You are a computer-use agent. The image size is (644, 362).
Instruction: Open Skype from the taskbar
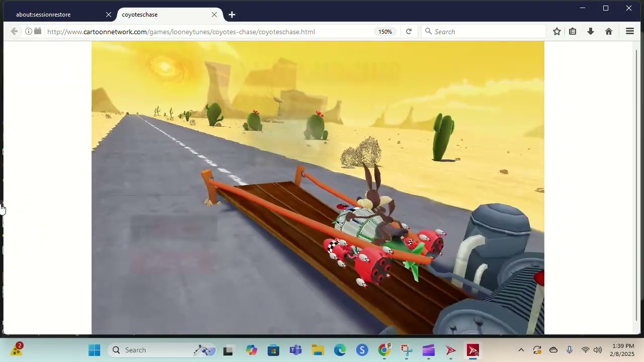(x=362, y=350)
